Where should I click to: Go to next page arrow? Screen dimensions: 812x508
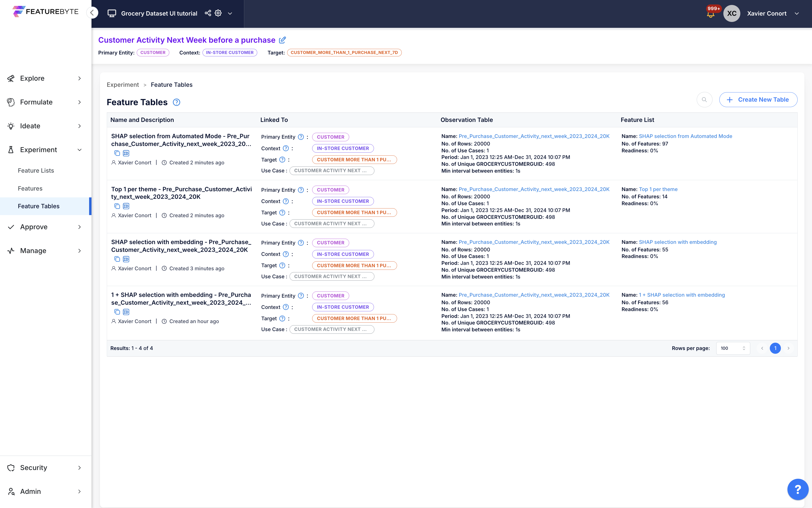[x=788, y=348]
